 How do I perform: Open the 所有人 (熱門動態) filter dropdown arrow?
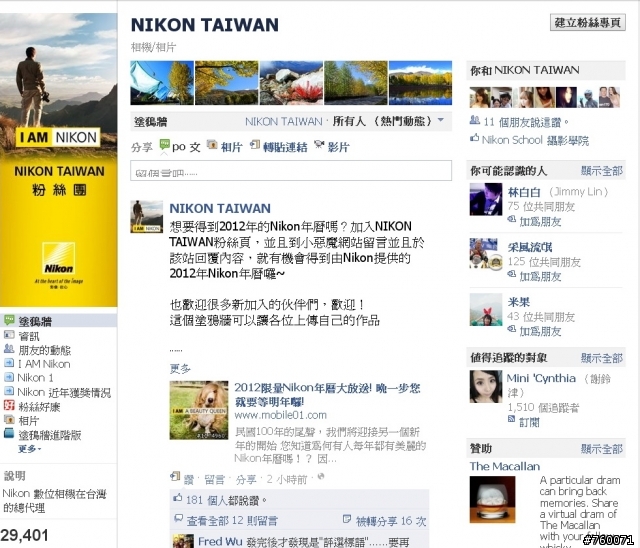coord(441,120)
